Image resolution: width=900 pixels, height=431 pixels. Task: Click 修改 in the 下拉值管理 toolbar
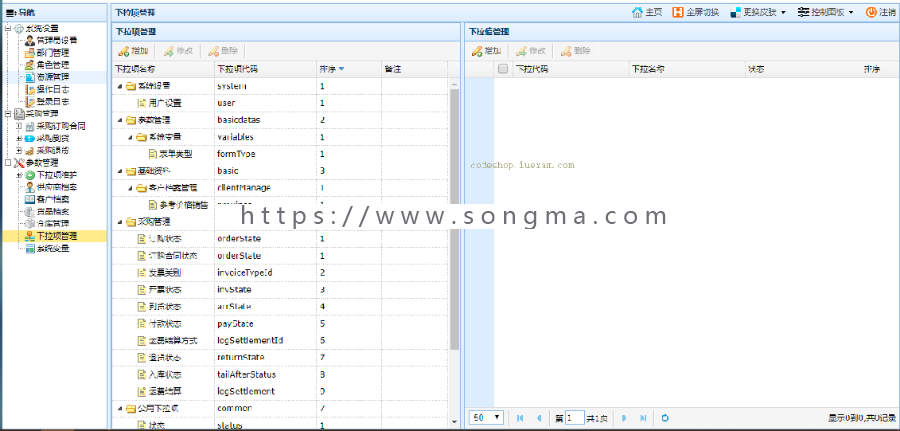point(532,51)
